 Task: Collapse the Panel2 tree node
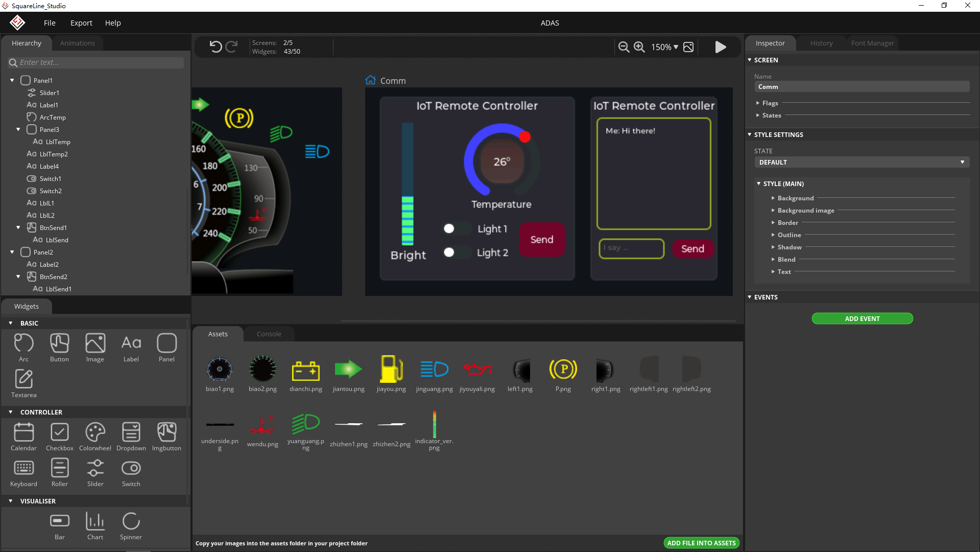[12, 252]
